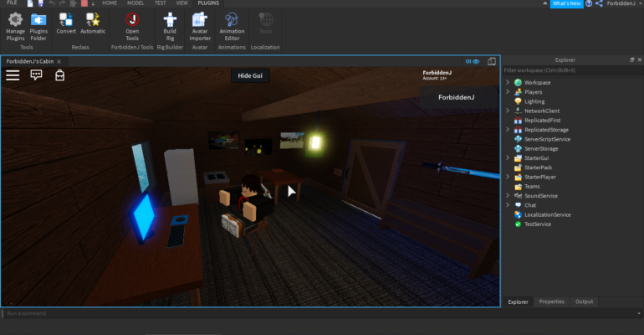
Task: Open the in-game chat icon
Action: (36, 75)
